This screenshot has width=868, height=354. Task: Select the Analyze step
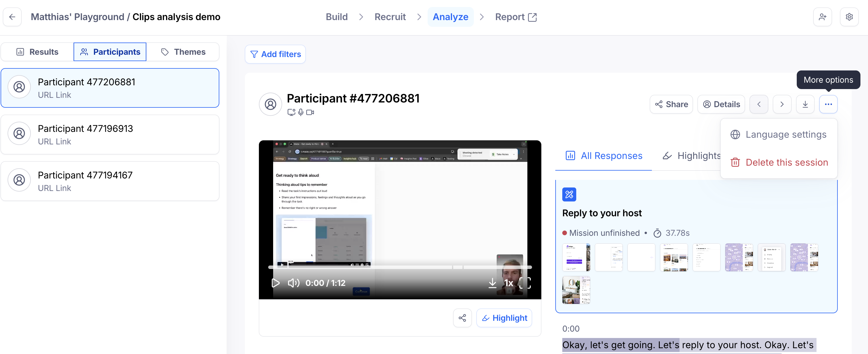point(451,17)
